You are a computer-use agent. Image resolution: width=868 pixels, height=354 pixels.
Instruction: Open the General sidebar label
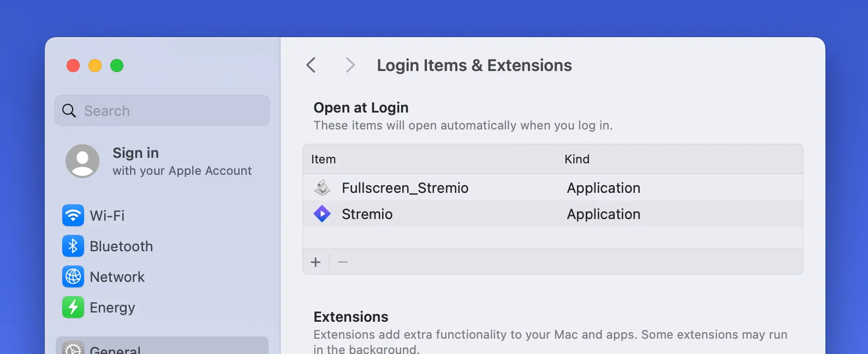click(x=115, y=349)
